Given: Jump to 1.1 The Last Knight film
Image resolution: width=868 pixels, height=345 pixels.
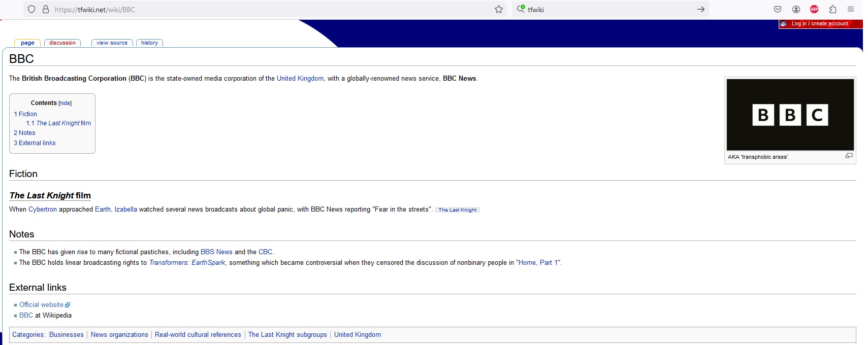Looking at the screenshot, I should [x=58, y=123].
